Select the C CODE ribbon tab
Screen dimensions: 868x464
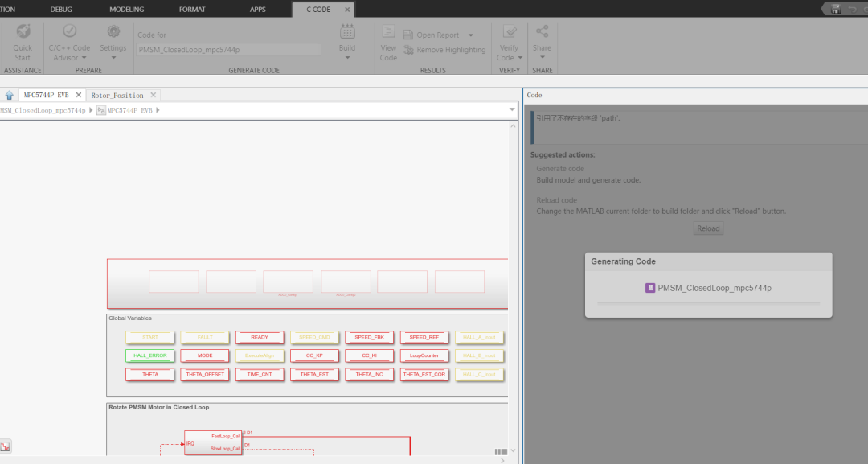318,10
